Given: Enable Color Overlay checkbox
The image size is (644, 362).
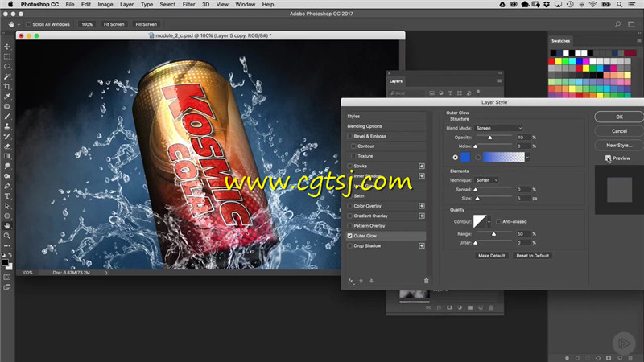Looking at the screenshot, I should point(350,206).
